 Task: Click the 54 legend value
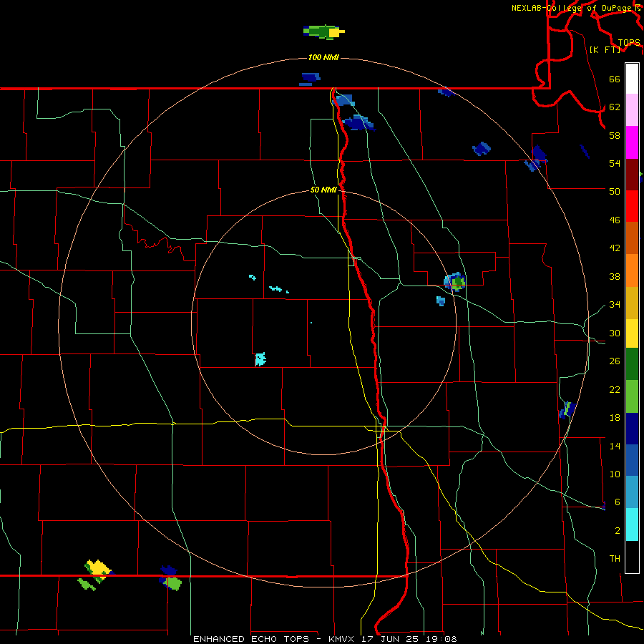615,163
